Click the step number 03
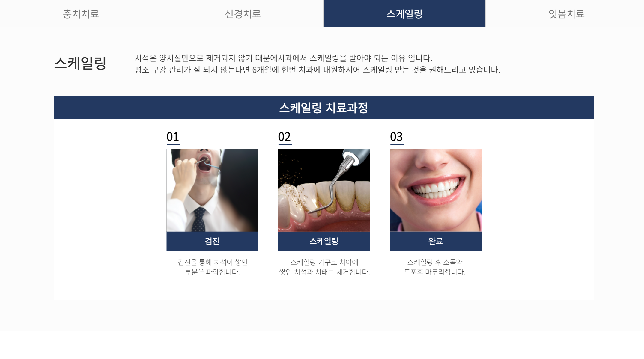This screenshot has width=644, height=359. [396, 137]
